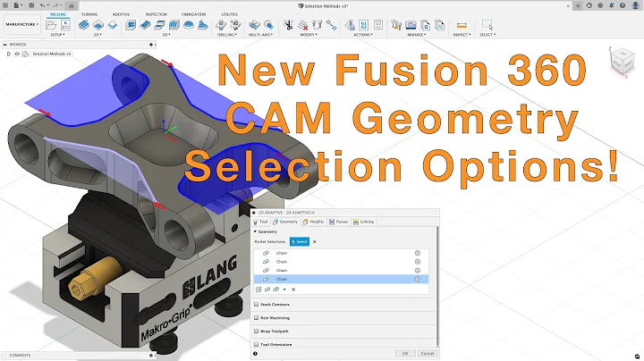Open the Passes tab in the dialog
Image resolution: width=644 pixels, height=361 pixels.
[x=338, y=222]
